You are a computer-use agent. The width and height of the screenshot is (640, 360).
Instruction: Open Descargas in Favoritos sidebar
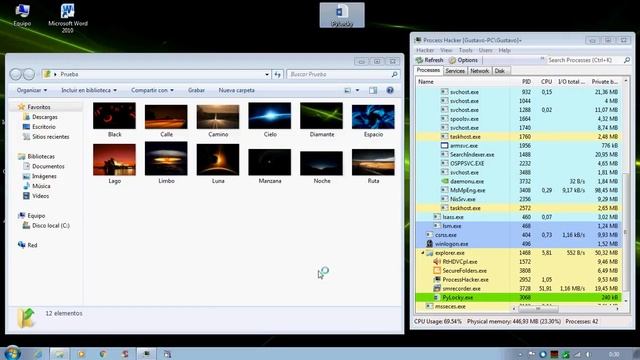click(41, 117)
